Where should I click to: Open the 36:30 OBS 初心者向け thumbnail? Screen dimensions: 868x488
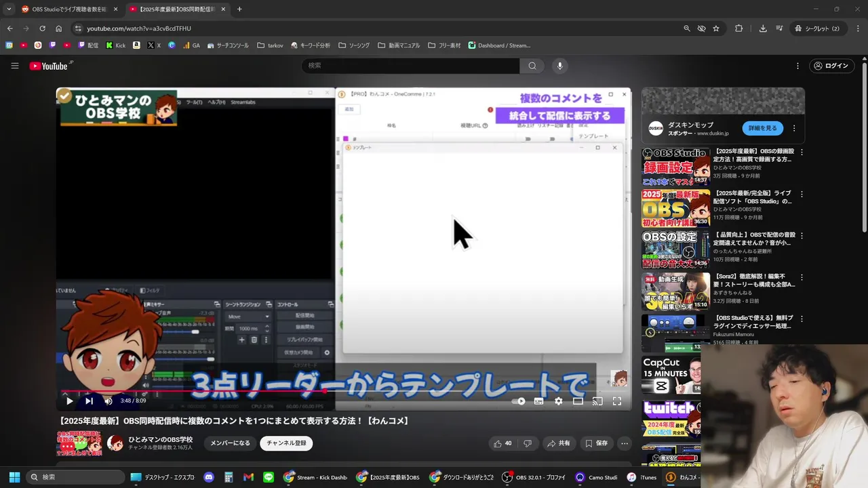[676, 207]
